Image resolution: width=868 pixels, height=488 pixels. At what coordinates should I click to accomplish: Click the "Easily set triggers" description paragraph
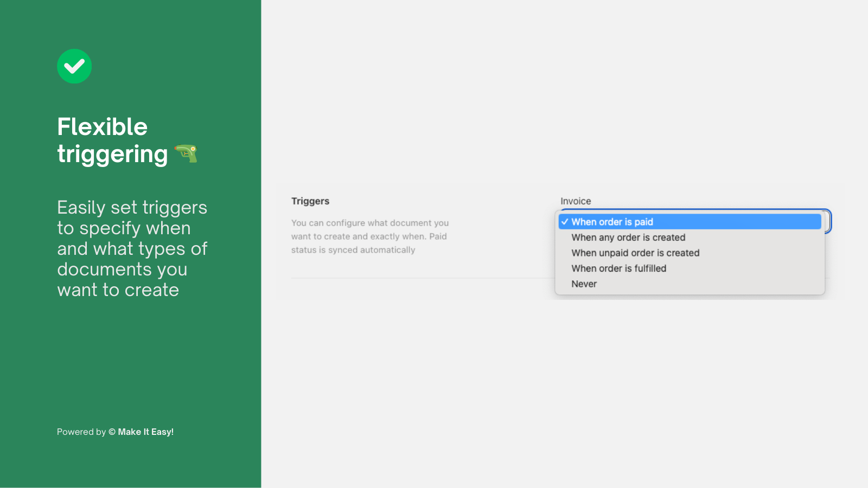click(132, 248)
